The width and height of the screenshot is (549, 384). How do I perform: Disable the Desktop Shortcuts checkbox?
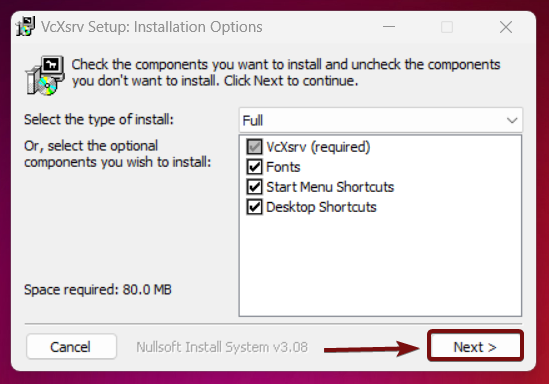pos(254,207)
